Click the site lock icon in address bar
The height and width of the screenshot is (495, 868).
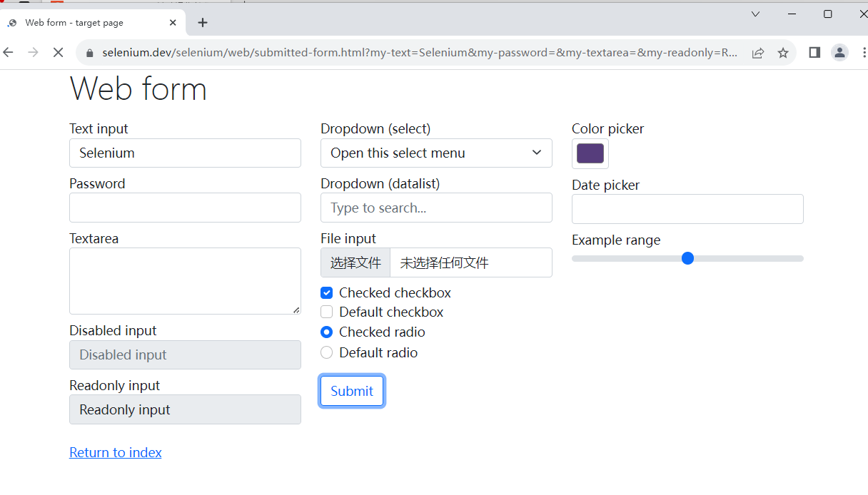point(90,53)
